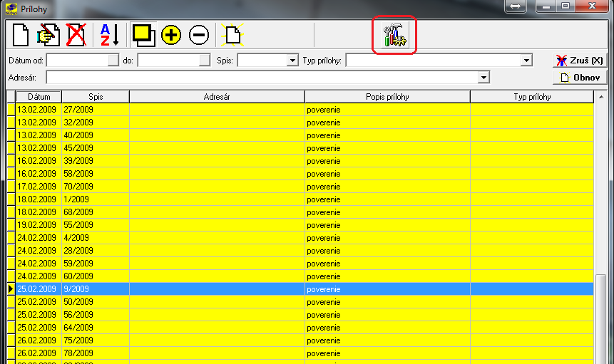Select row with Spis 58/2009

(x=300, y=174)
